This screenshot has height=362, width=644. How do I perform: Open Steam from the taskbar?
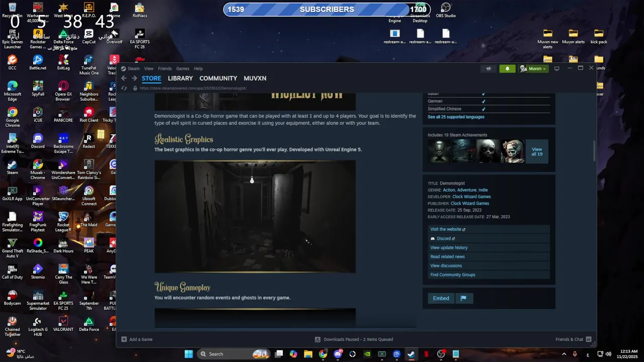[x=411, y=354]
